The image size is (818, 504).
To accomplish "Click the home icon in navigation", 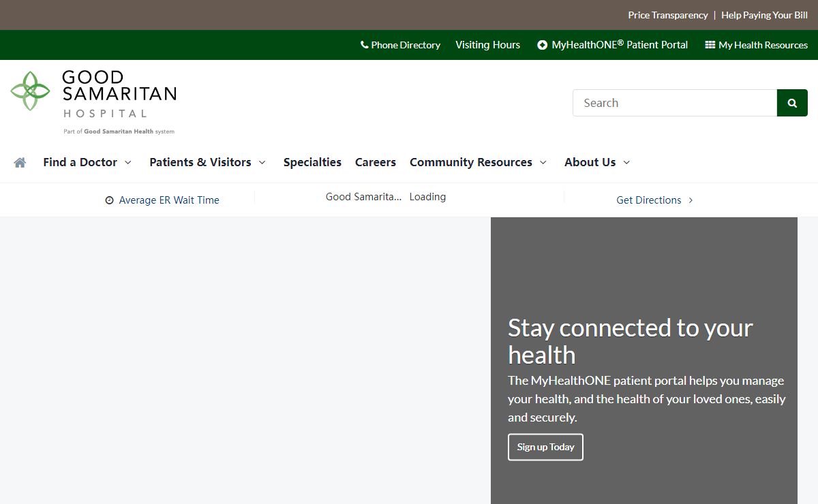I will [x=20, y=162].
